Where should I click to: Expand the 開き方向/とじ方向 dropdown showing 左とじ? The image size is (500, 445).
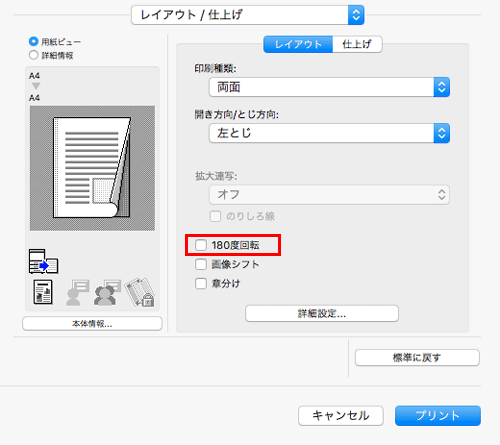pyautogui.click(x=329, y=133)
